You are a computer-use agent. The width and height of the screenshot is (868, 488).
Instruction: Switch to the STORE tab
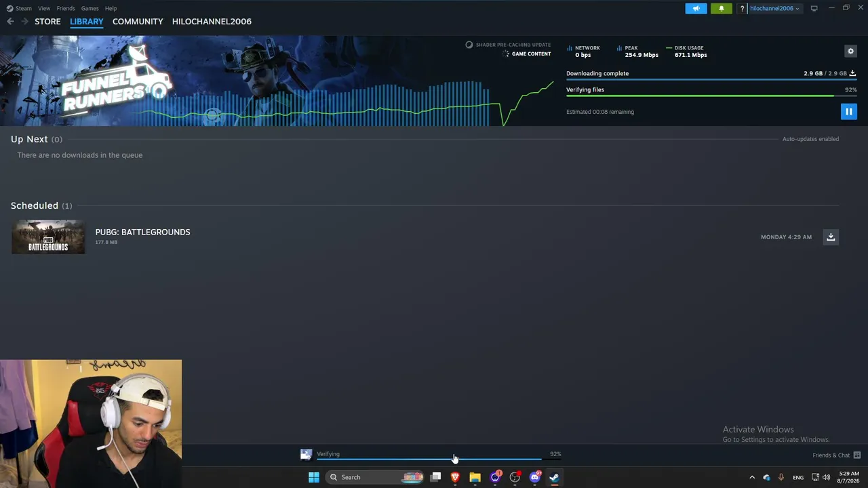pyautogui.click(x=47, y=22)
